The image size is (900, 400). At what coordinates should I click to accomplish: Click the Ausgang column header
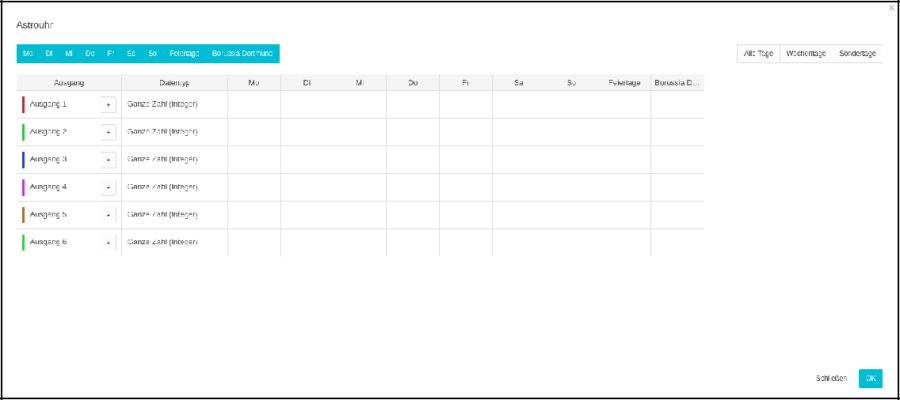[x=69, y=82]
